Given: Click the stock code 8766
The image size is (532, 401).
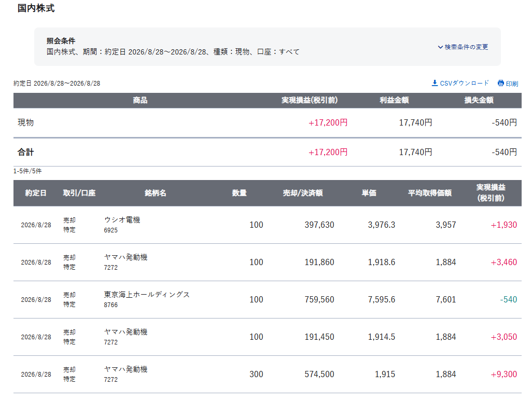Looking at the screenshot, I should pyautogui.click(x=110, y=305).
